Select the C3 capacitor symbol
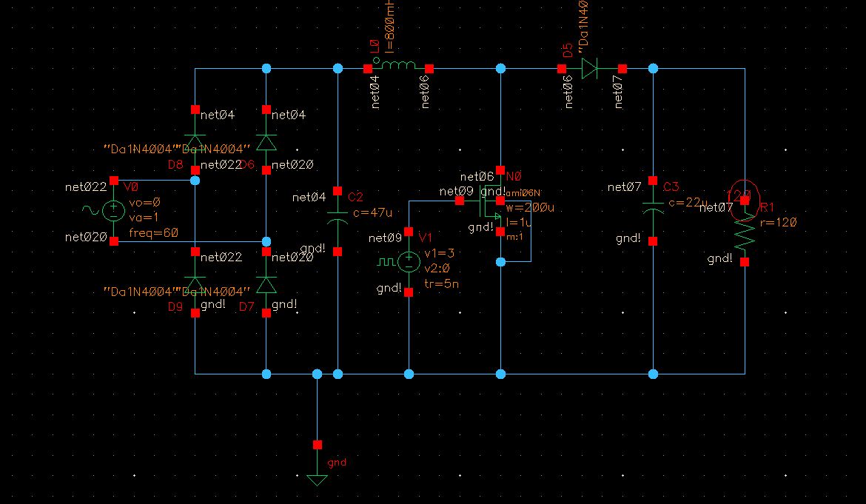The image size is (866, 504). click(x=653, y=207)
